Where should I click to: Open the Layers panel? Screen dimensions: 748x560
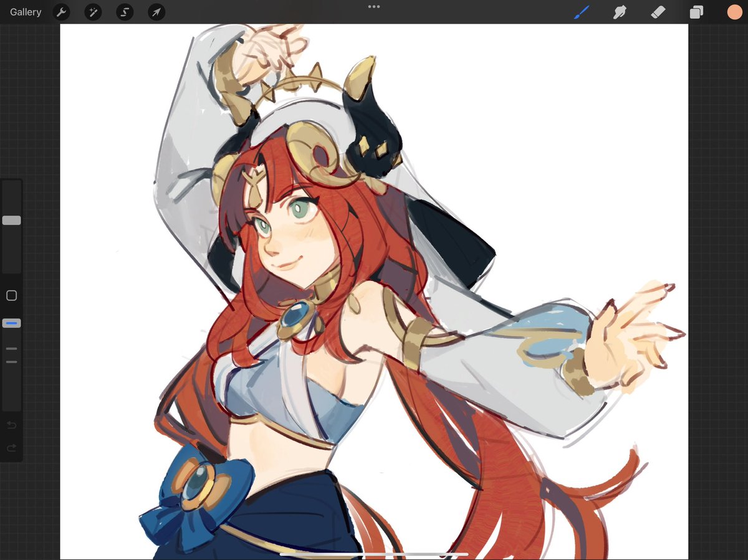[x=696, y=12]
